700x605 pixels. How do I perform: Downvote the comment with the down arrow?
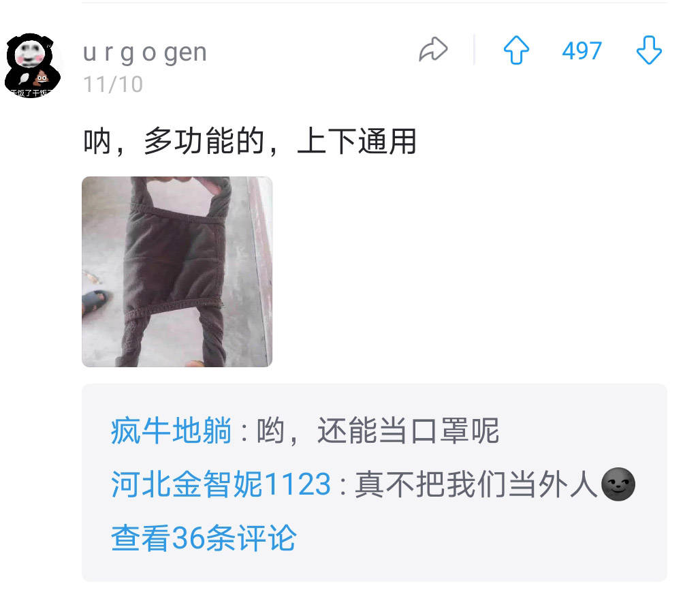(x=649, y=50)
